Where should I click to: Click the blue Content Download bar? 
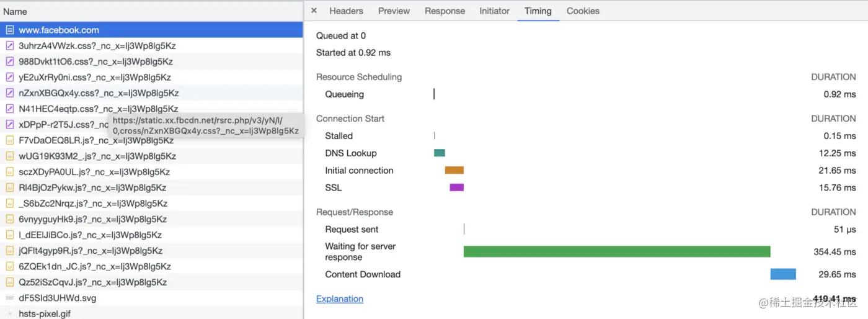click(x=783, y=274)
